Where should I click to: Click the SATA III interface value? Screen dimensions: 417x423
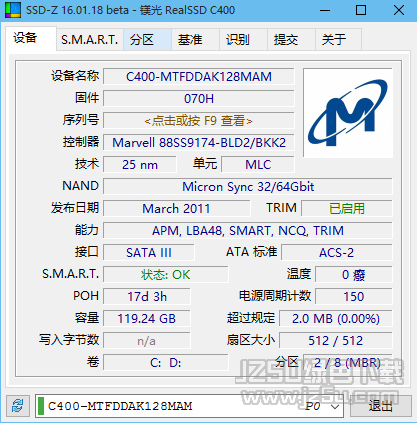click(149, 253)
